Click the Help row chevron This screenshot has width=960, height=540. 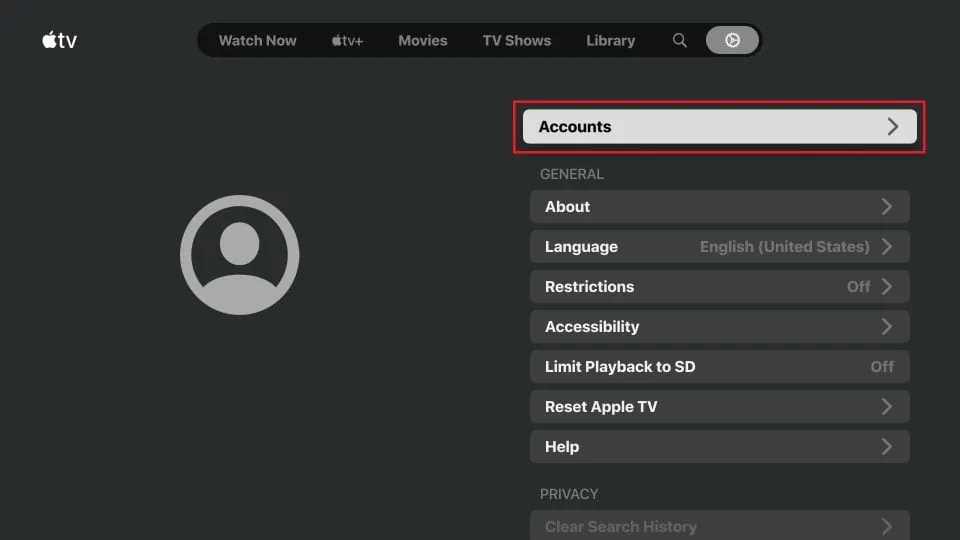(x=887, y=446)
